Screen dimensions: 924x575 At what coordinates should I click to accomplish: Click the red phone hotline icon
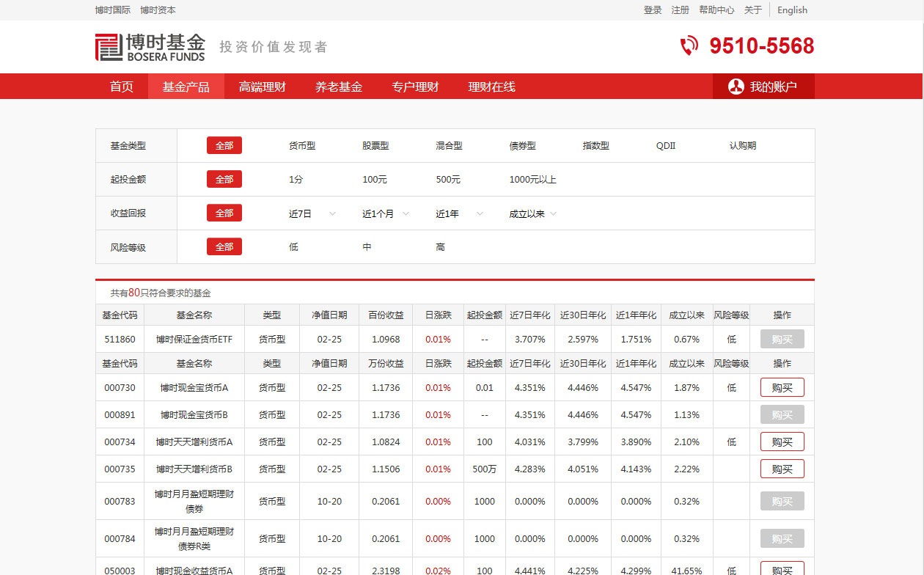[689, 46]
